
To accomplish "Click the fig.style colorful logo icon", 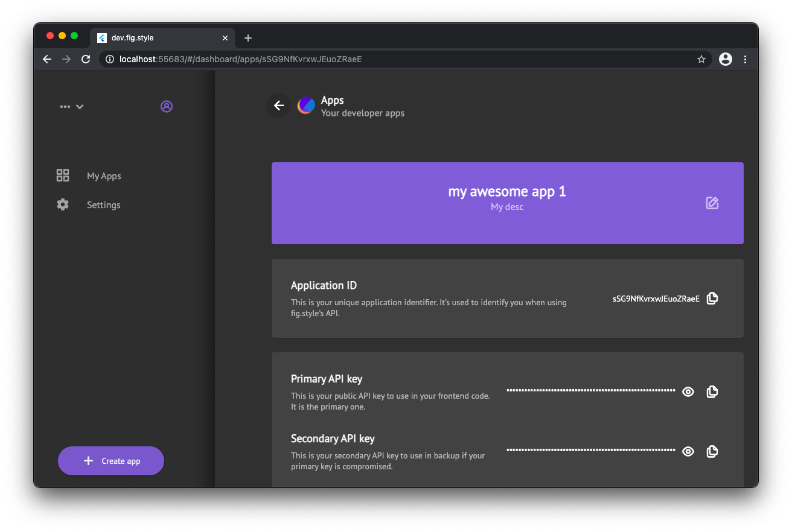I will (306, 106).
